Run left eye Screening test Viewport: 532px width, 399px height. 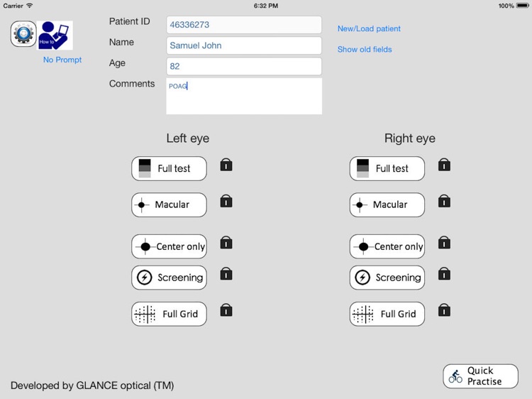click(x=169, y=278)
